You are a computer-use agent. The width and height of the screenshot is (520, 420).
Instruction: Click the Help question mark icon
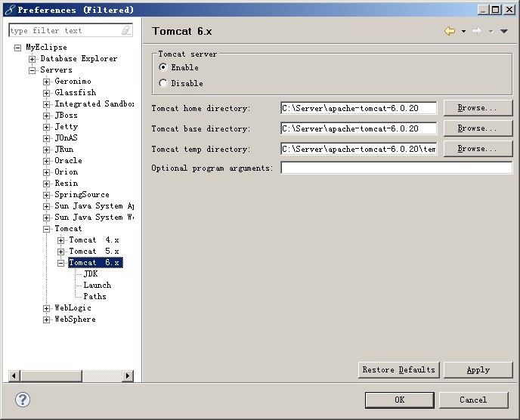pyautogui.click(x=22, y=399)
